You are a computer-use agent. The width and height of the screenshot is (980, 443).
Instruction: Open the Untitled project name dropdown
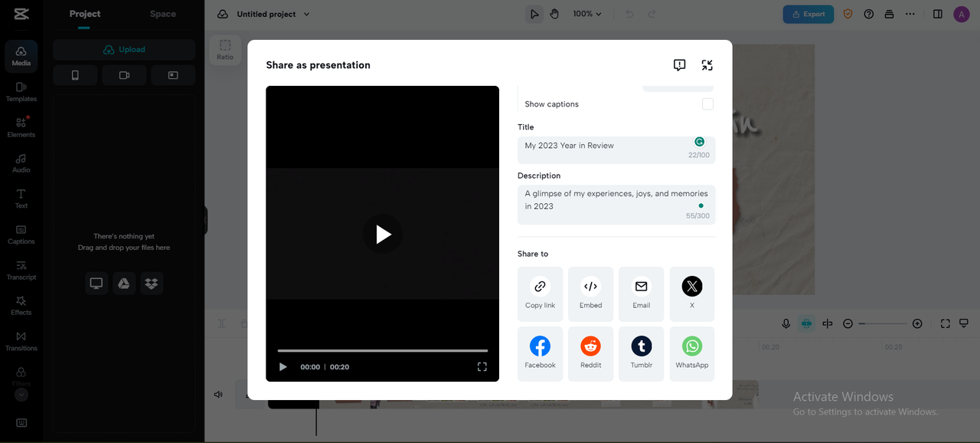click(273, 14)
